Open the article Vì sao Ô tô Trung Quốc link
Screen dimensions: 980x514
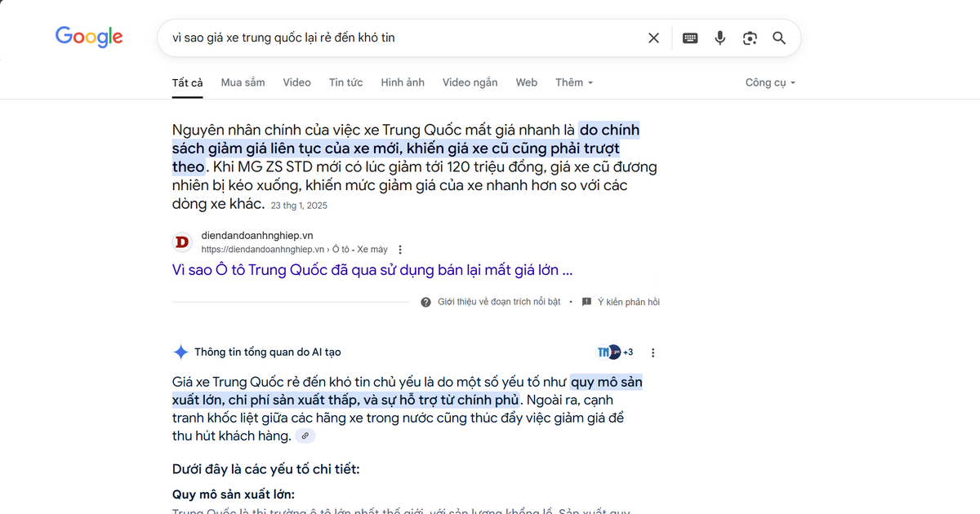point(372,269)
